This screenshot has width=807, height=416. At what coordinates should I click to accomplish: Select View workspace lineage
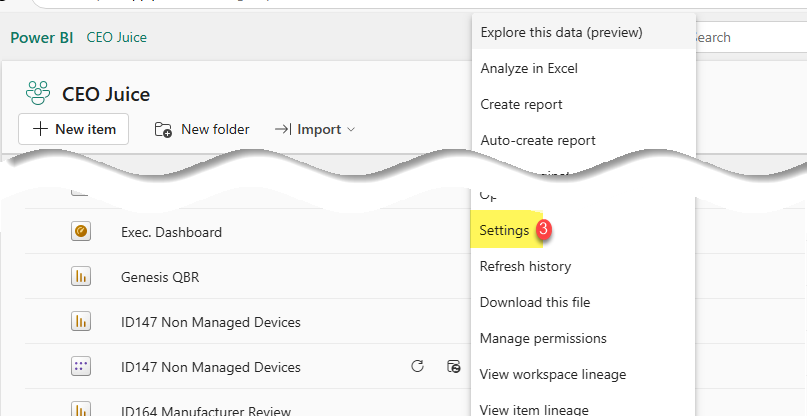pyautogui.click(x=553, y=374)
